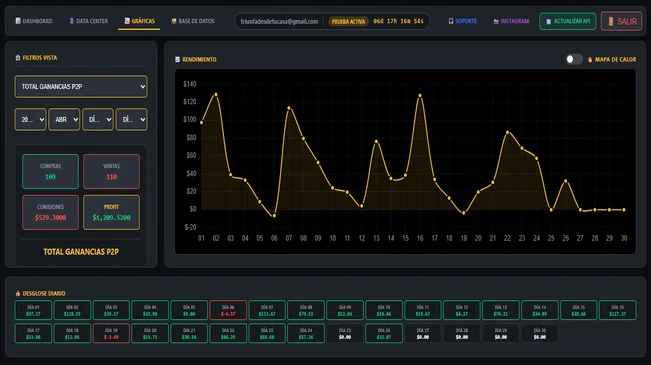
Task: Select the Día 18 card
Action: click(x=72, y=333)
